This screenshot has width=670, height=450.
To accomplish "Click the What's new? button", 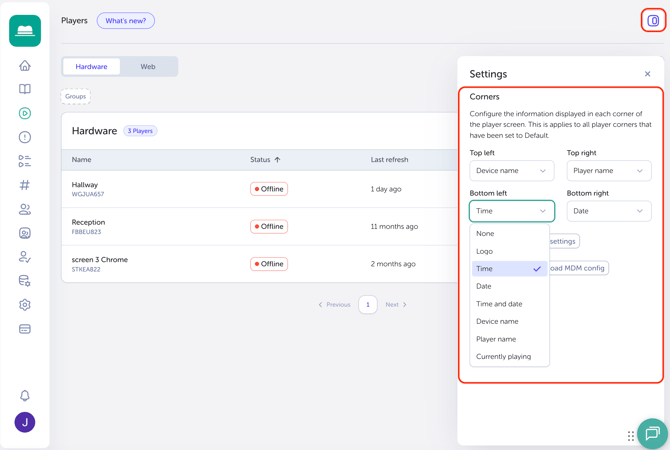I will [126, 21].
